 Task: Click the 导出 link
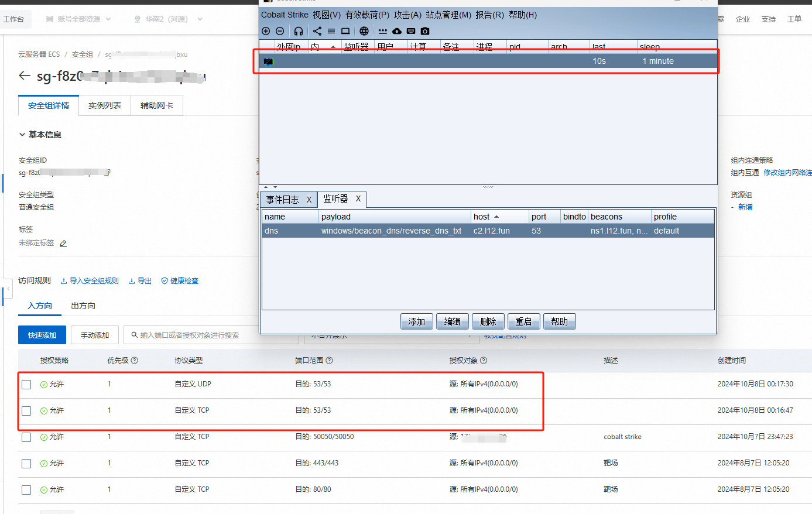tap(140, 281)
